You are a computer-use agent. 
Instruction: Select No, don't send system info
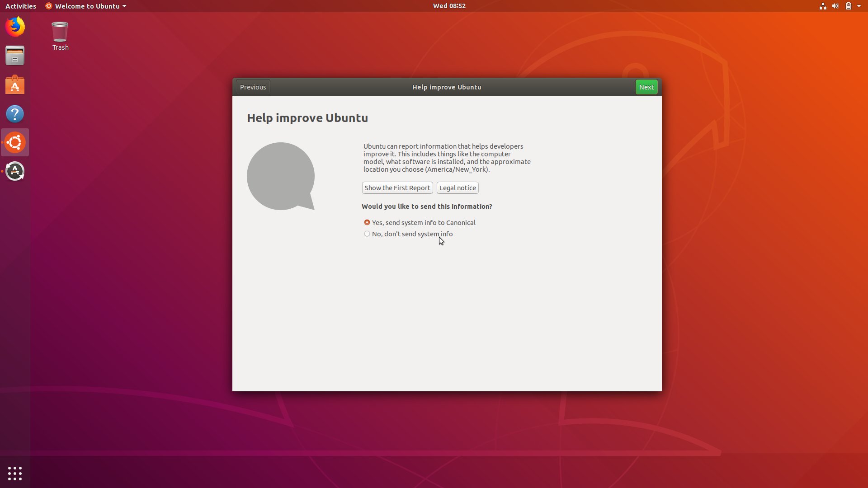tap(367, 234)
